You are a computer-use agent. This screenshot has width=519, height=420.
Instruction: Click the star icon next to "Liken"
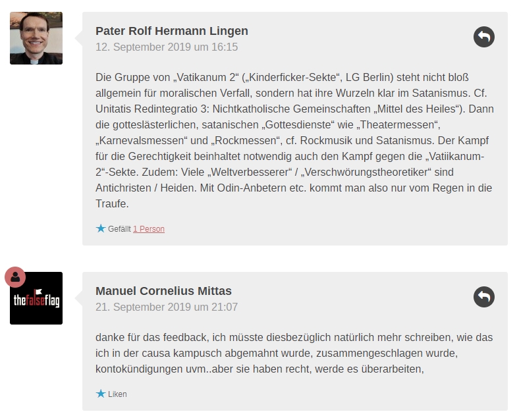coord(101,394)
